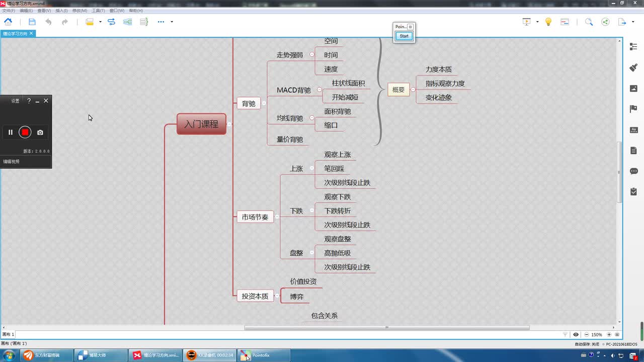Open the 文件(F) menu
The width and height of the screenshot is (644, 362).
pos(9,11)
